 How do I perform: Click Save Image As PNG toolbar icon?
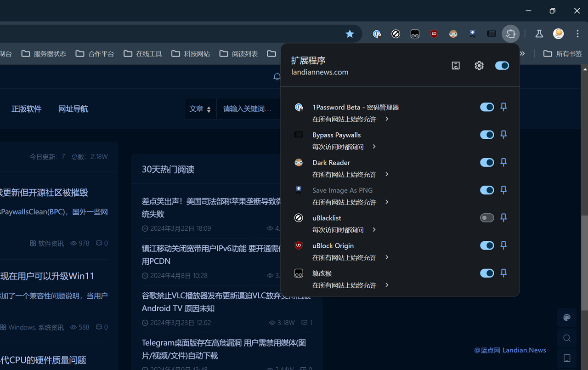472,34
